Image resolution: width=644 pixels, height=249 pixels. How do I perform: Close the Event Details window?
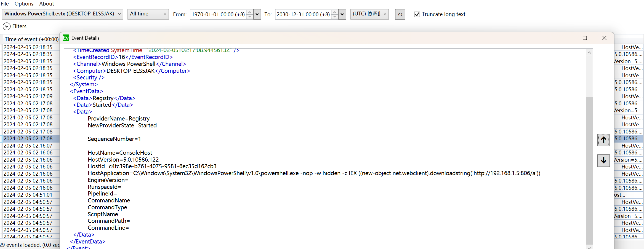click(x=604, y=38)
